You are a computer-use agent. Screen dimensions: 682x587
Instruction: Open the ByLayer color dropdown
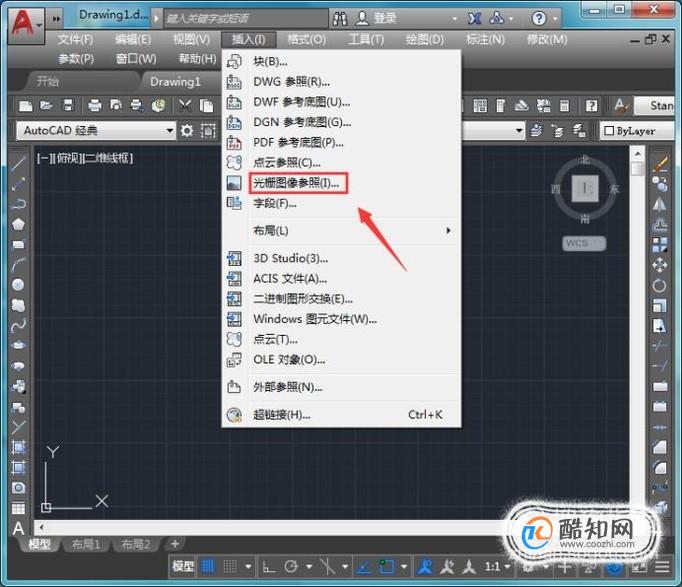pos(637,130)
